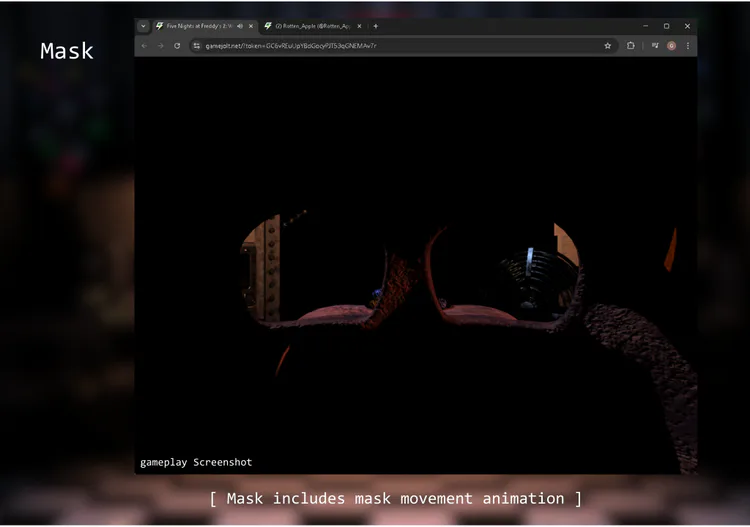Close the Five Nights at Freddy's tab
Viewport: 750px width, 527px height.
pos(251,26)
